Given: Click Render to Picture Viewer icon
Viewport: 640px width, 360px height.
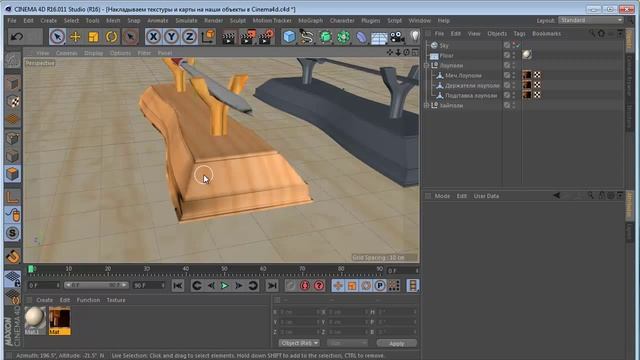Looking at the screenshot, I should point(247,37).
